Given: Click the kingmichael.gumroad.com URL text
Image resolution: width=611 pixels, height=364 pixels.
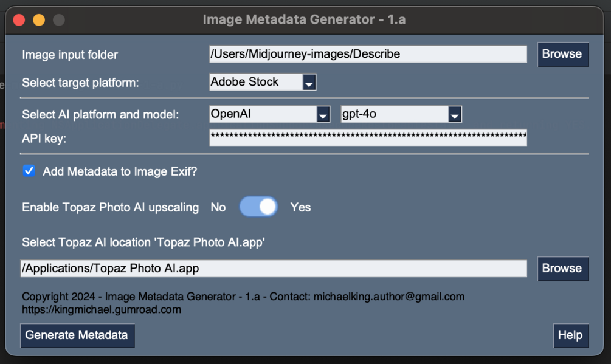Looking at the screenshot, I should (x=102, y=310).
